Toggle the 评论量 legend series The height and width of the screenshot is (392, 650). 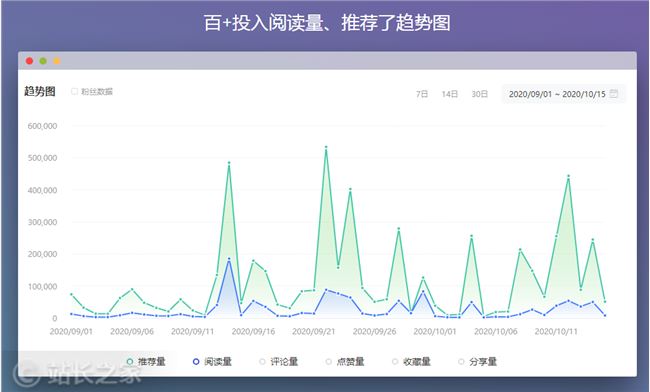click(x=279, y=362)
